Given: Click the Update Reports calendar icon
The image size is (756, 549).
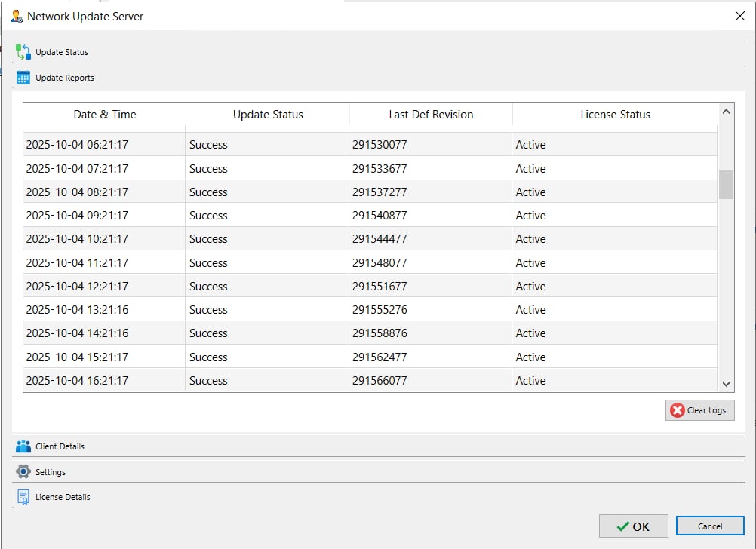Looking at the screenshot, I should point(23,78).
